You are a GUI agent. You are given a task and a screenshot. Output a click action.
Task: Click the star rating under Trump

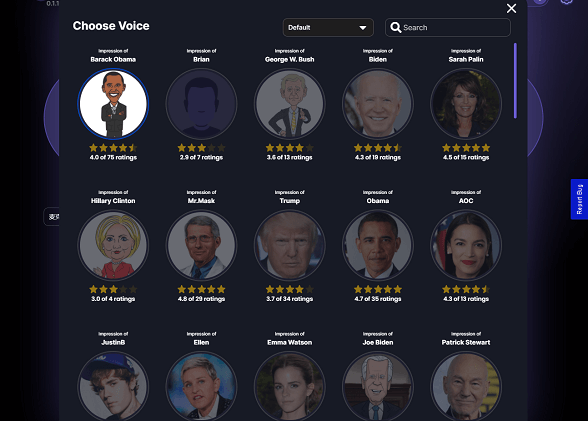click(290, 289)
